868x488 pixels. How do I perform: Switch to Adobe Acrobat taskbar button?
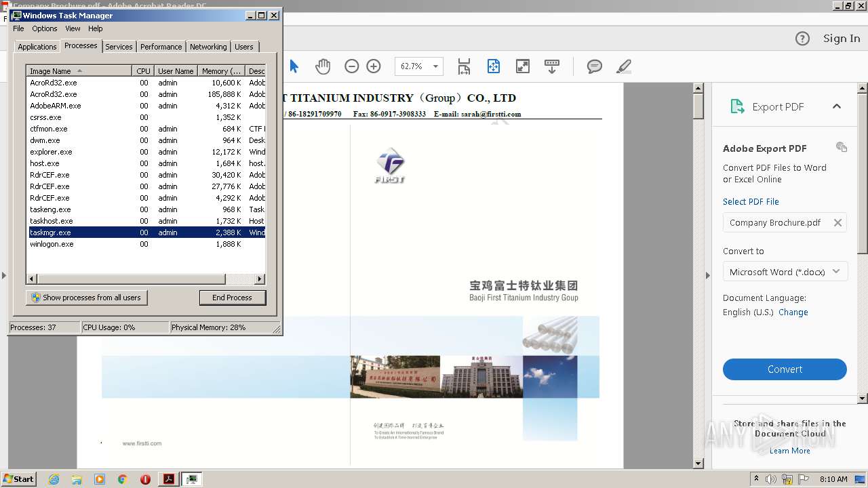click(168, 479)
